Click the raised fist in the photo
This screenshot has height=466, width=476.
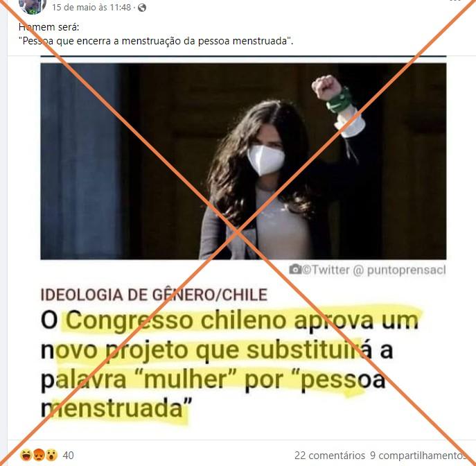[x=326, y=86]
